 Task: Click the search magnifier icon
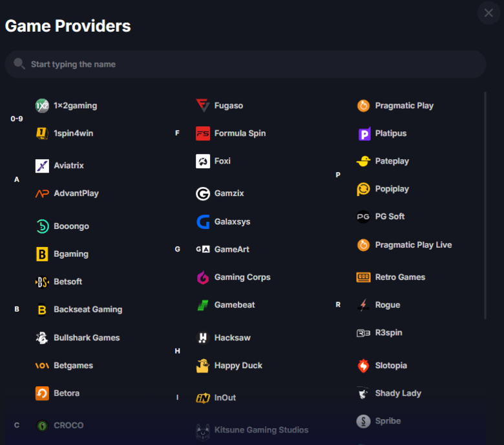click(19, 63)
